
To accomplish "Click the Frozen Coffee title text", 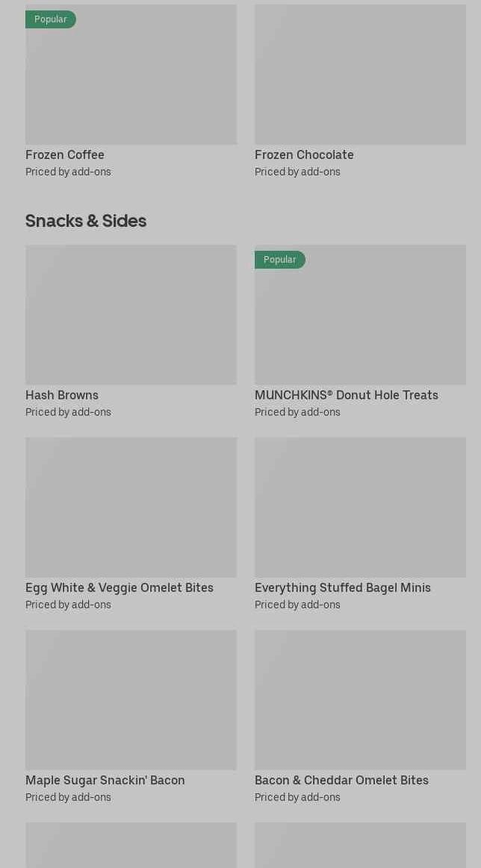I will [65, 154].
